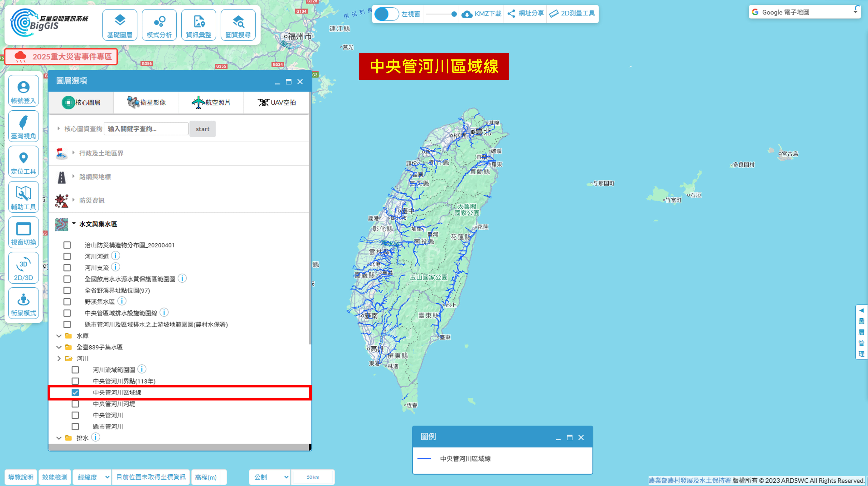This screenshot has height=486, width=868.
Task: Open the 模式分析 analysis tool
Action: 159,25
